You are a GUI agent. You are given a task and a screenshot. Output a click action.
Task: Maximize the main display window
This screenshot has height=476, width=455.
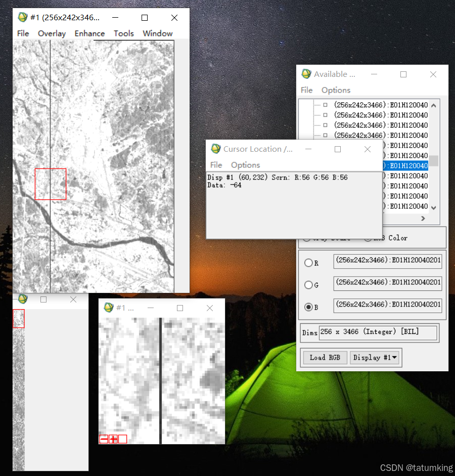point(145,18)
